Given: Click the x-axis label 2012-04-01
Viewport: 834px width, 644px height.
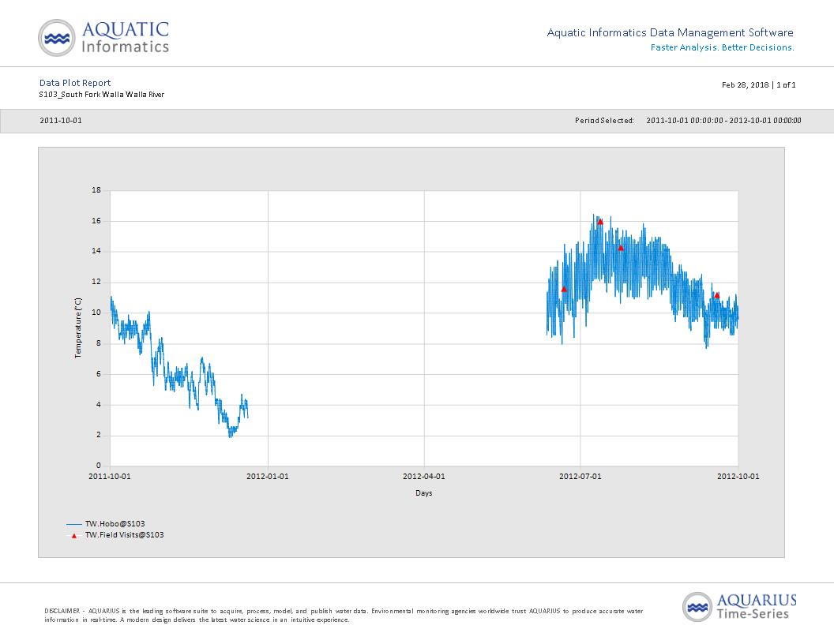Looking at the screenshot, I should pos(424,476).
